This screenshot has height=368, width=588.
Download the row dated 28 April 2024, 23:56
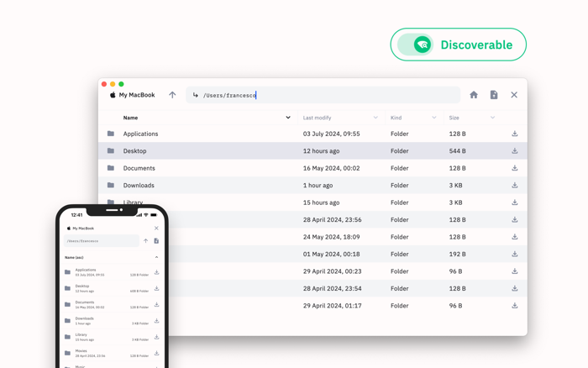514,219
